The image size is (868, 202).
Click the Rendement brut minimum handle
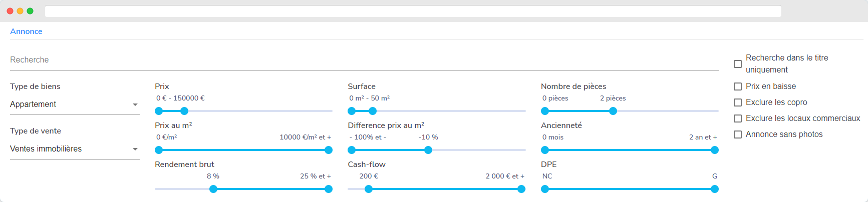click(213, 189)
